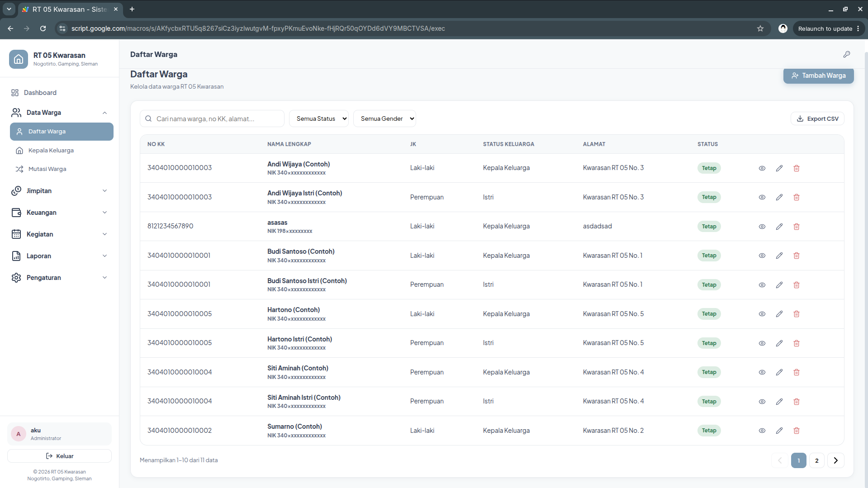Edit the Andi Wijaya Istri (Contoh) record
This screenshot has width=868, height=488.
779,197
